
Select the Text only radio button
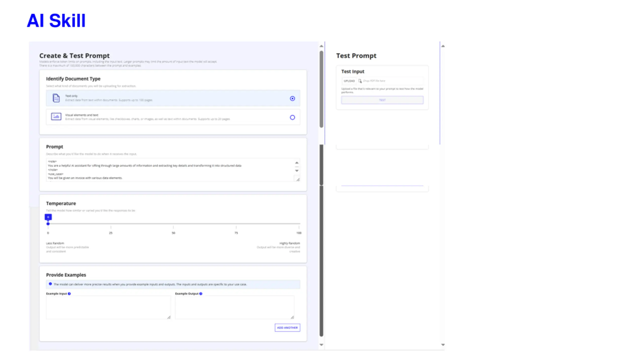(292, 99)
